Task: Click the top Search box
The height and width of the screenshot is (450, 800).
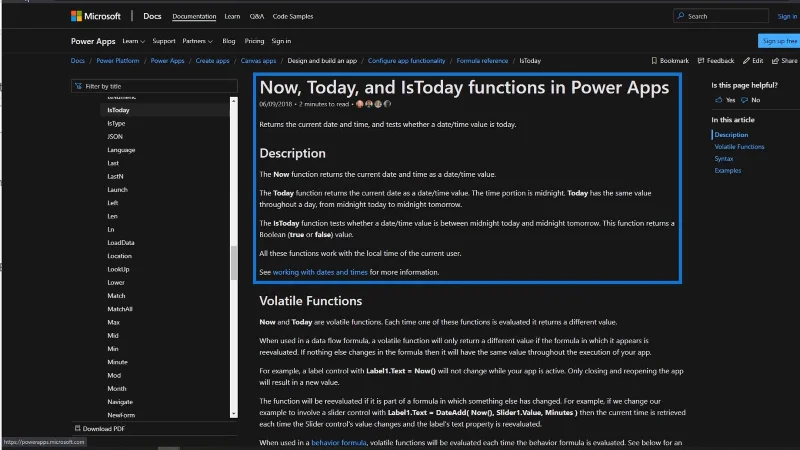Action: tap(721, 16)
